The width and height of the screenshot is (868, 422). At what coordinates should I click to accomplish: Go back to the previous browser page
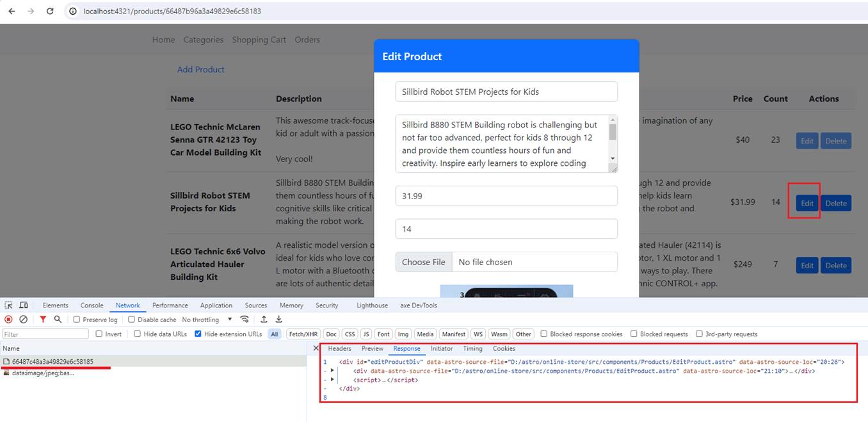12,12
